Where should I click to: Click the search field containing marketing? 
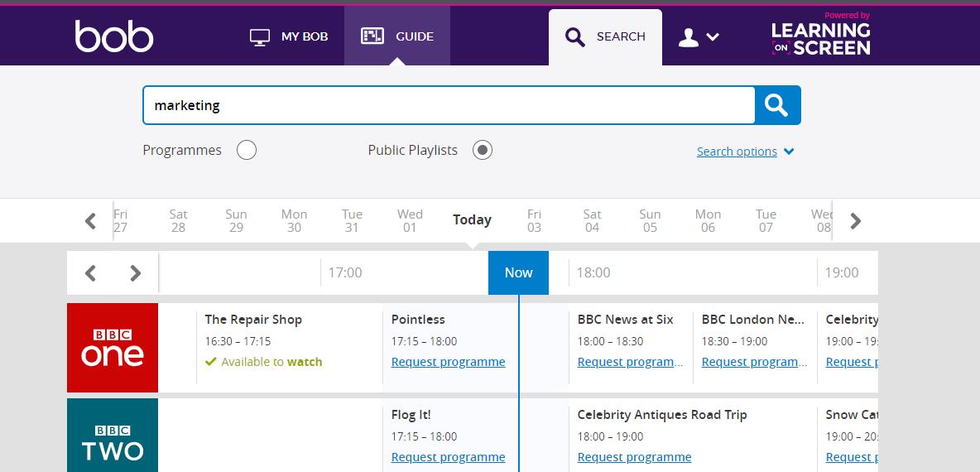point(449,105)
